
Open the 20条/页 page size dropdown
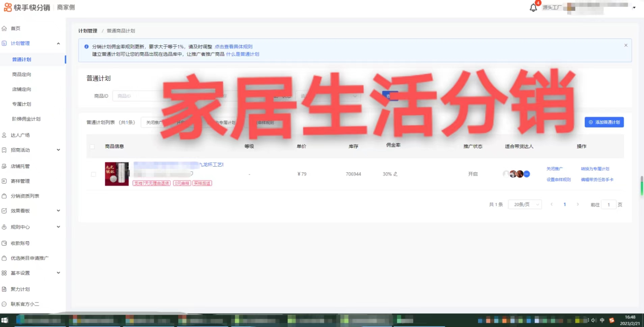click(525, 204)
